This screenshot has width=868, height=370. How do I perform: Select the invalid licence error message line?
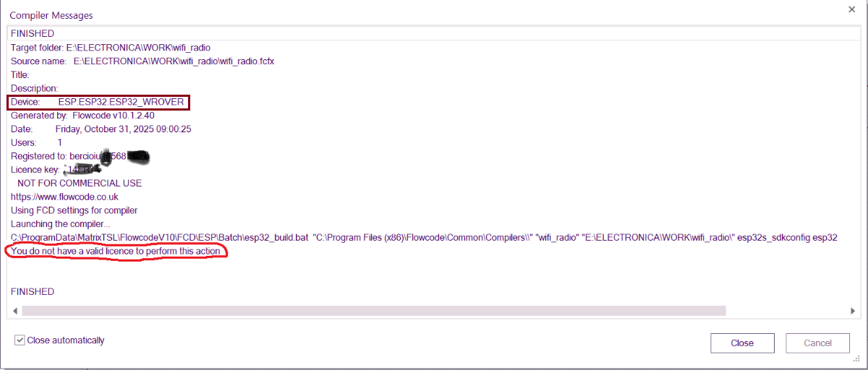pos(116,251)
